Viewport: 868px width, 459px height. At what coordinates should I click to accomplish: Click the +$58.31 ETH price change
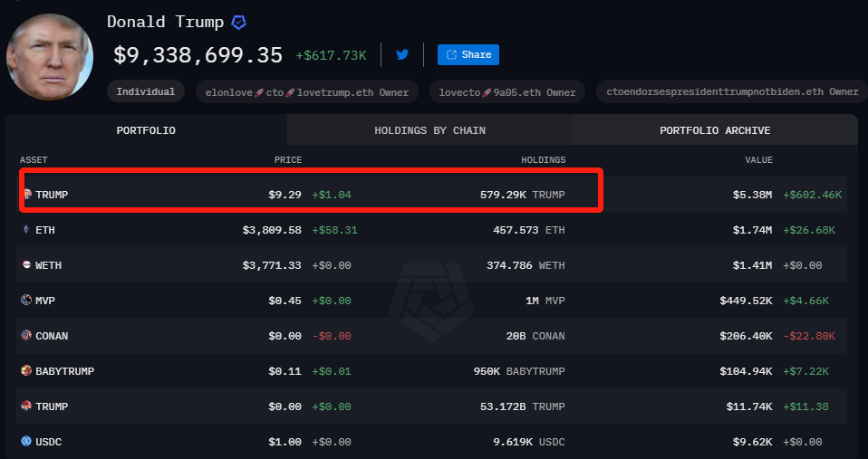(x=335, y=230)
